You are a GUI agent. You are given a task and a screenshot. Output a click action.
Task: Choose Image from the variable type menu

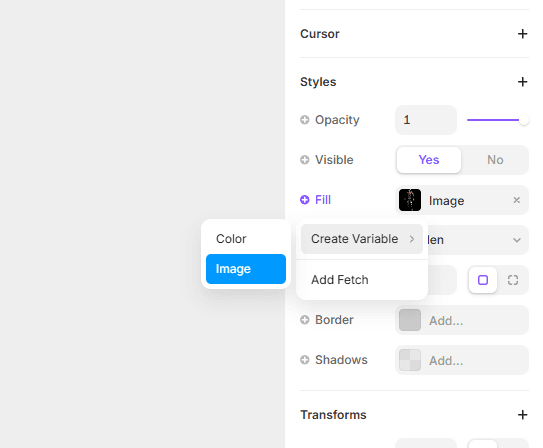(x=246, y=269)
